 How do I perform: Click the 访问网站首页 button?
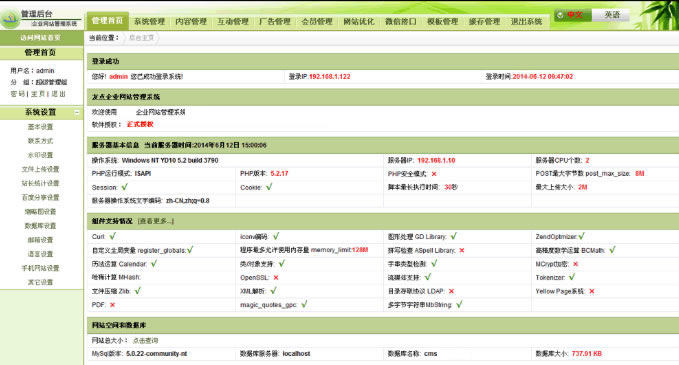[41, 38]
